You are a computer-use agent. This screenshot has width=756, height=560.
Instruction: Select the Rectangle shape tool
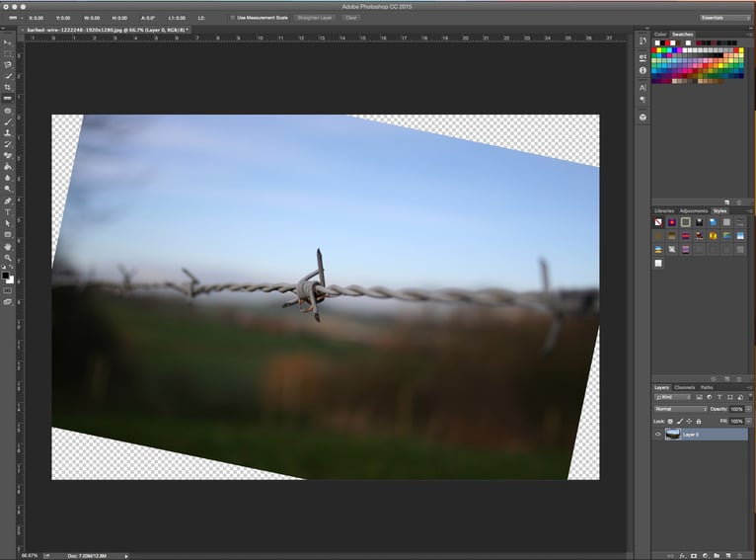pos(8,234)
